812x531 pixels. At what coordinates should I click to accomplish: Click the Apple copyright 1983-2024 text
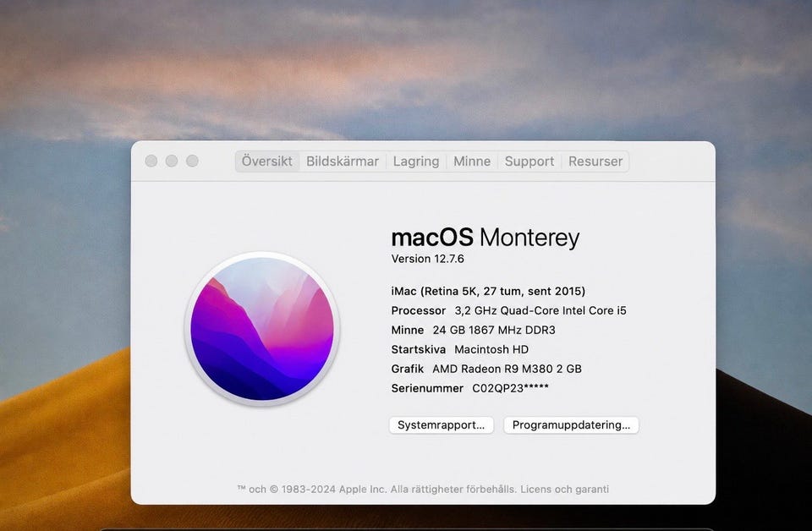coord(377,489)
